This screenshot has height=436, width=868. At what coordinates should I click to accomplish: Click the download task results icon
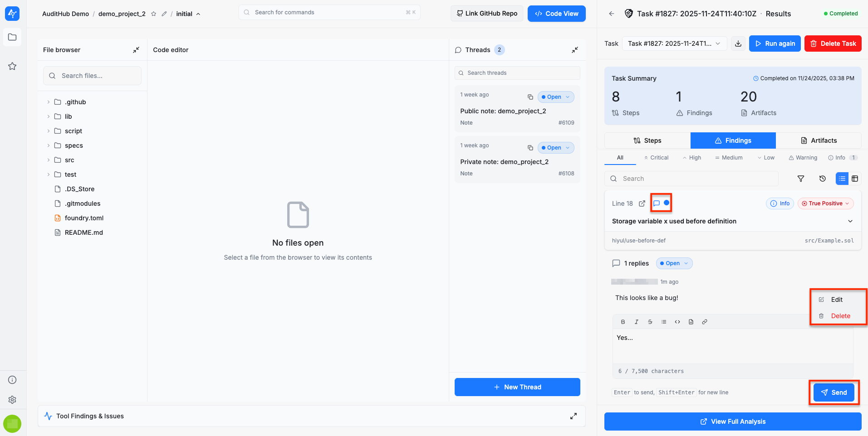click(x=738, y=44)
